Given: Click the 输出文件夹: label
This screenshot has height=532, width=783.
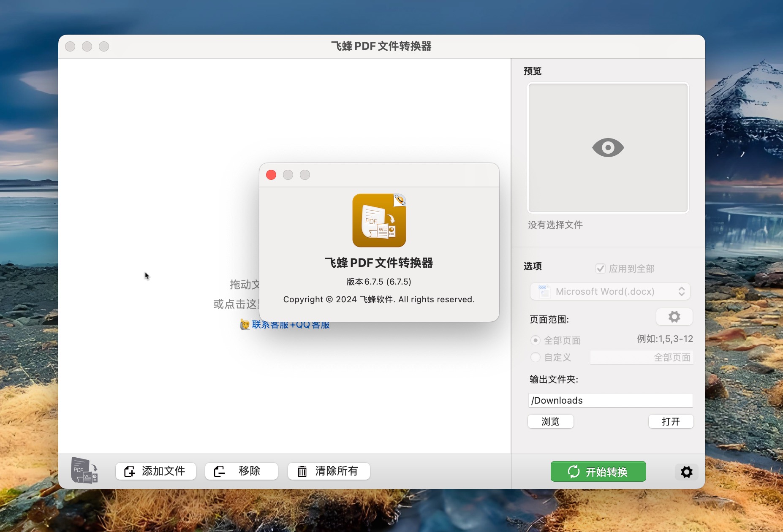Looking at the screenshot, I should click(554, 380).
